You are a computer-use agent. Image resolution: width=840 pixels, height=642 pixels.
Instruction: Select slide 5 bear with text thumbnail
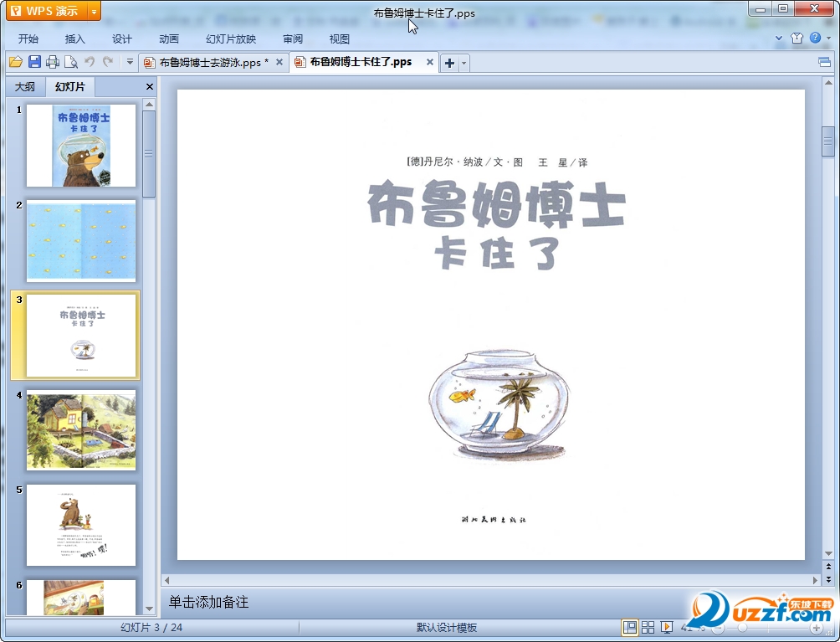coord(81,525)
